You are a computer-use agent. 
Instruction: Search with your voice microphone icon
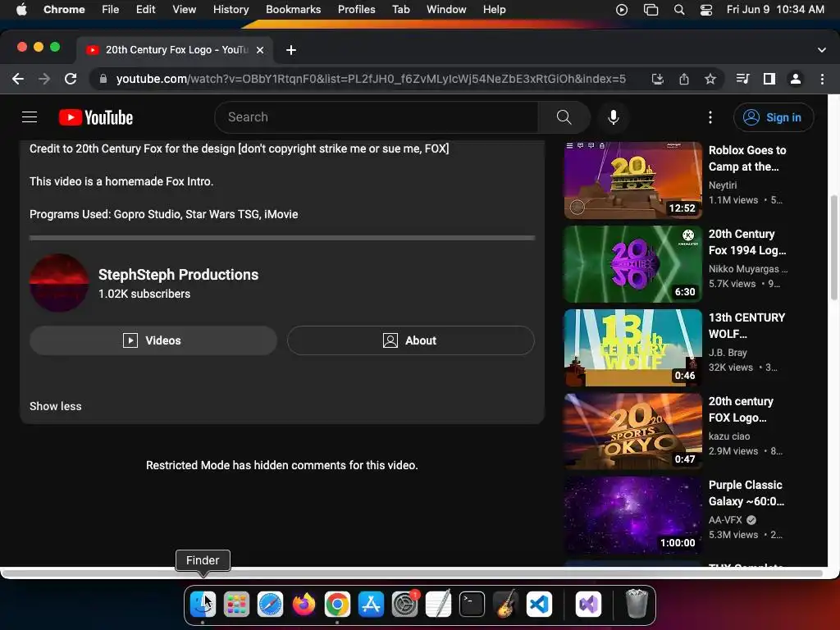614,117
